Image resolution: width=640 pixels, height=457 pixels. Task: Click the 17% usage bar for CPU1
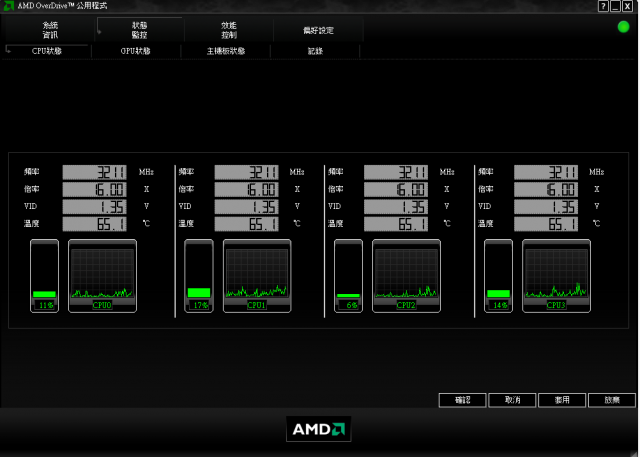pyautogui.click(x=199, y=276)
